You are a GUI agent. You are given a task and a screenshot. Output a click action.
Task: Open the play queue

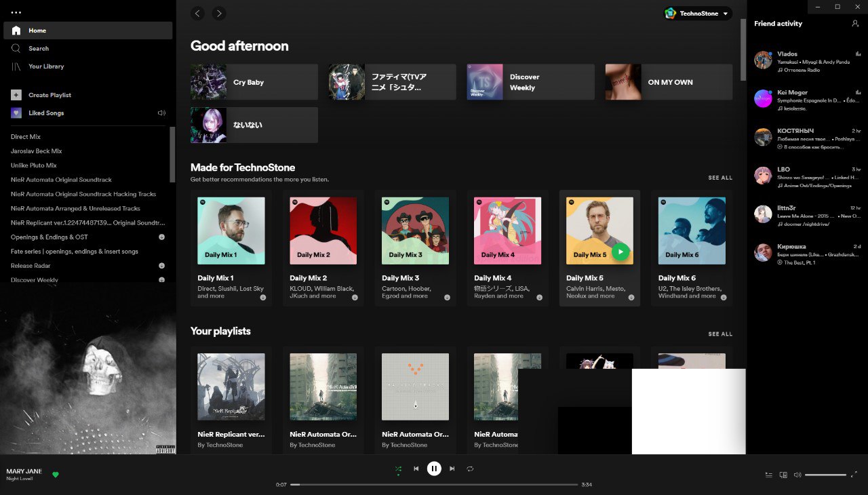click(768, 475)
